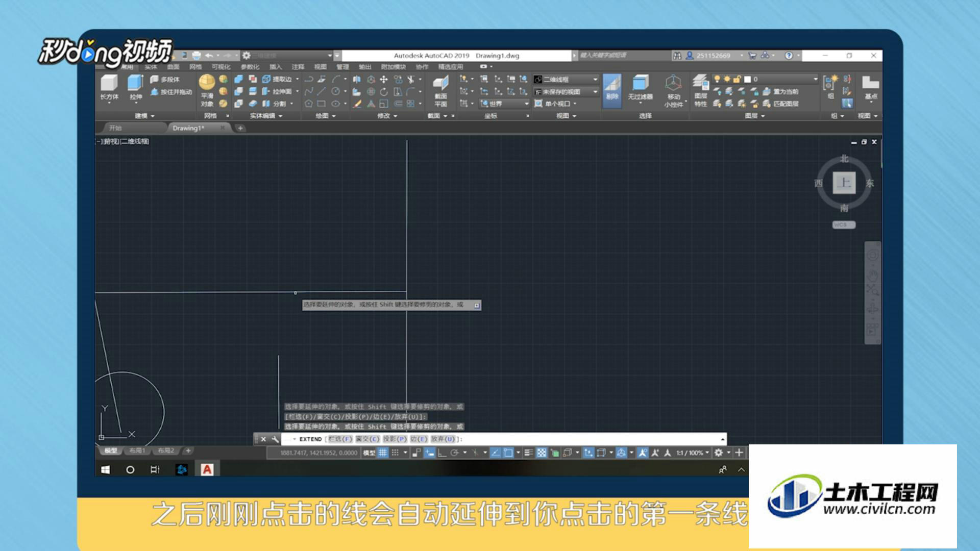Open the 实体 ribbon tab
This screenshot has width=980, height=551.
tap(151, 67)
